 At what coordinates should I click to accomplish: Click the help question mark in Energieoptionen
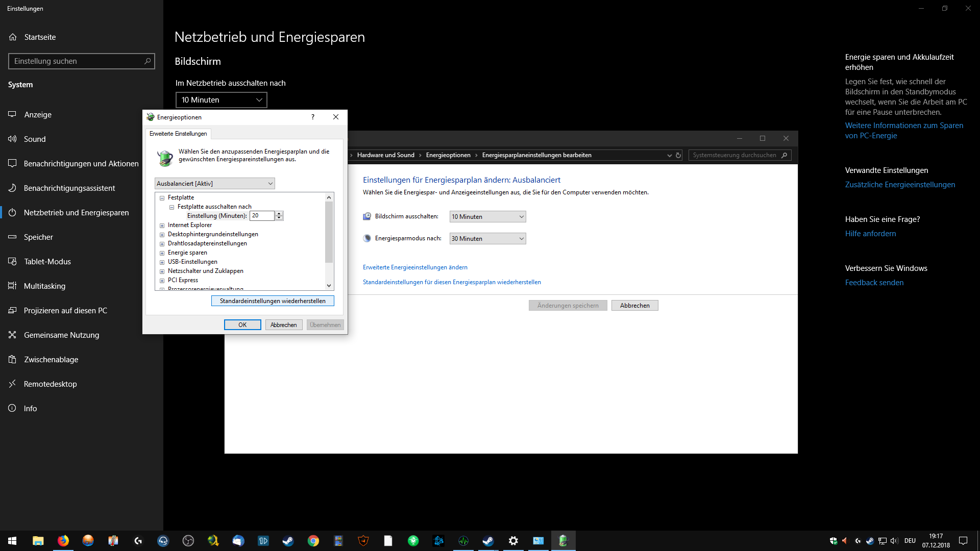pyautogui.click(x=313, y=117)
